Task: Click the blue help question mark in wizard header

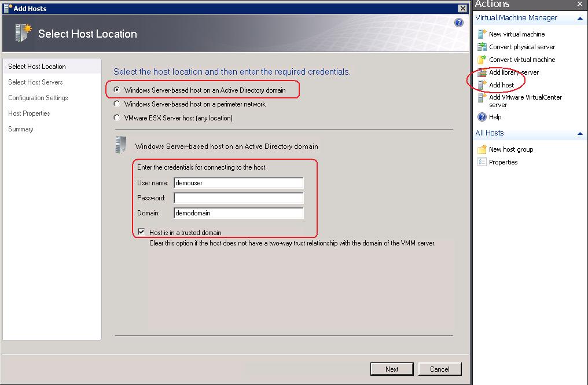Action: click(x=458, y=23)
